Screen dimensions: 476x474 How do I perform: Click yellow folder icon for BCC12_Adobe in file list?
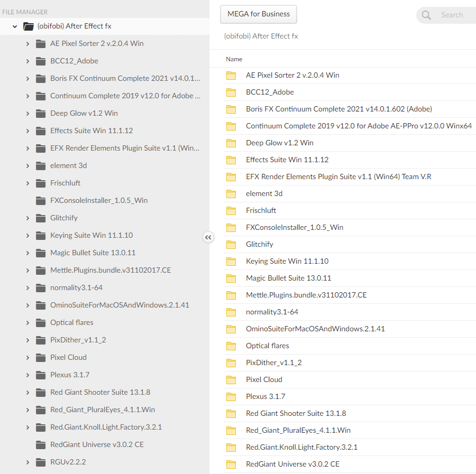(x=231, y=92)
